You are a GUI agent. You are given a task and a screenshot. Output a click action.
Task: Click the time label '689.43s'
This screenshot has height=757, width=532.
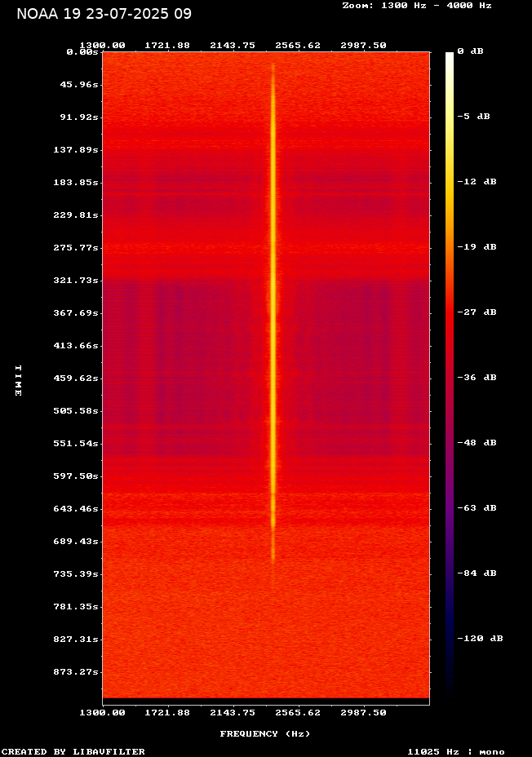pos(76,541)
